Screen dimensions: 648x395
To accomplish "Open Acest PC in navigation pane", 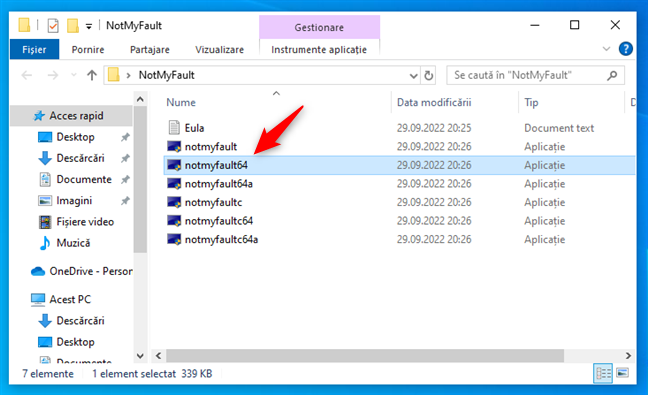I will pos(70,300).
